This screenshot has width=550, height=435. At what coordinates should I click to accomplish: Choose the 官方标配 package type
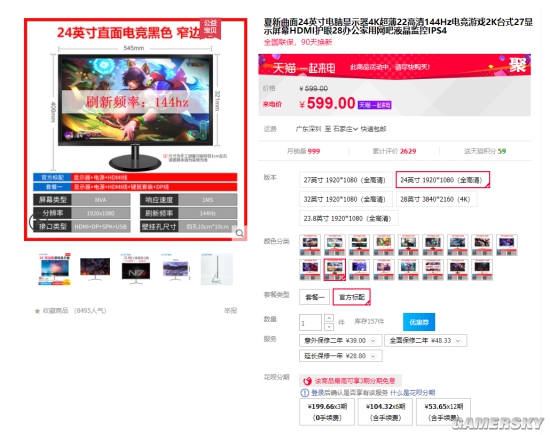(351, 297)
